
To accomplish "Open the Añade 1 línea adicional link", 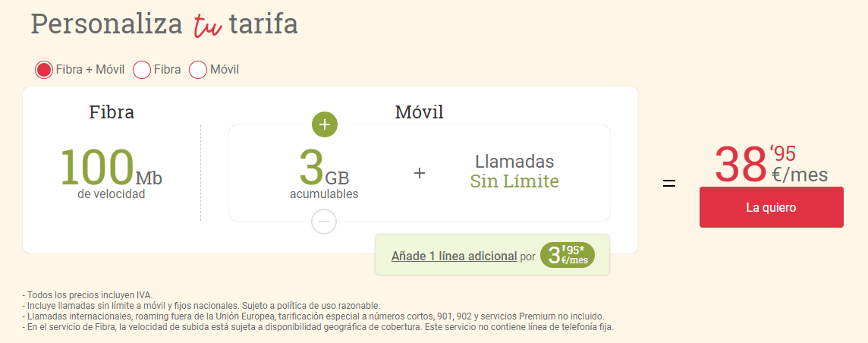I will pyautogui.click(x=454, y=256).
